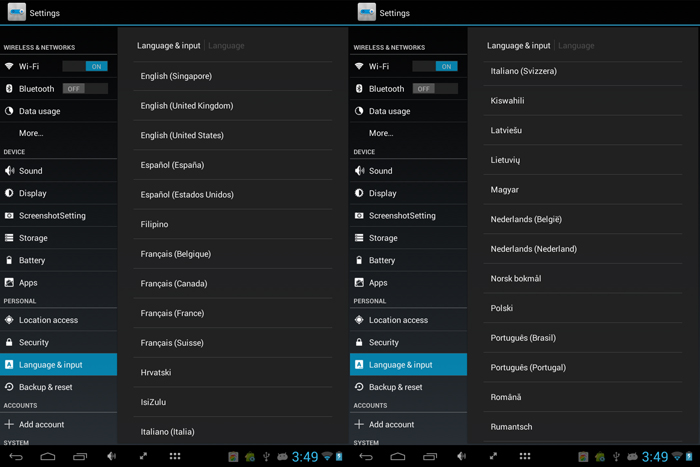Tap volume speaker icon in left navigation bar
This screenshot has height=467, width=700.
coord(112,456)
